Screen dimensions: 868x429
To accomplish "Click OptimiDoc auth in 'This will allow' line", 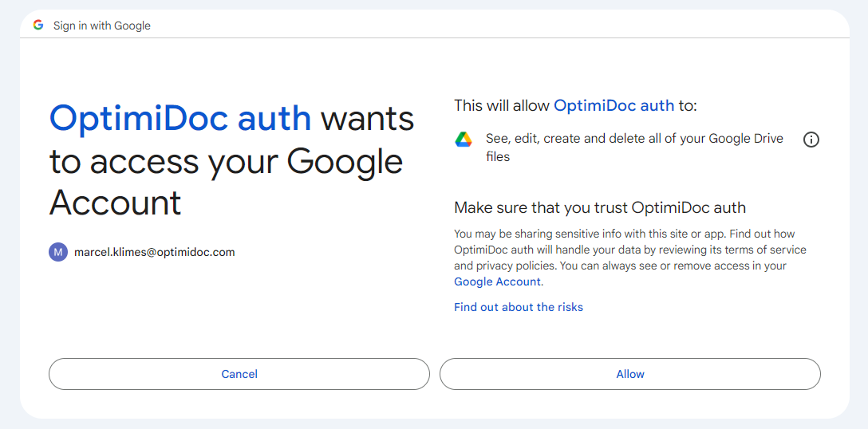I will 614,105.
